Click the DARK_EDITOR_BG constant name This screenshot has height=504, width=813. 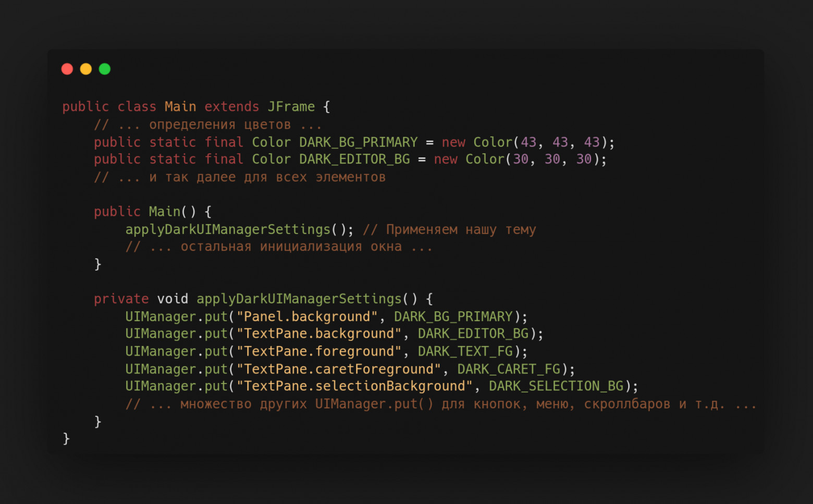[x=354, y=159]
